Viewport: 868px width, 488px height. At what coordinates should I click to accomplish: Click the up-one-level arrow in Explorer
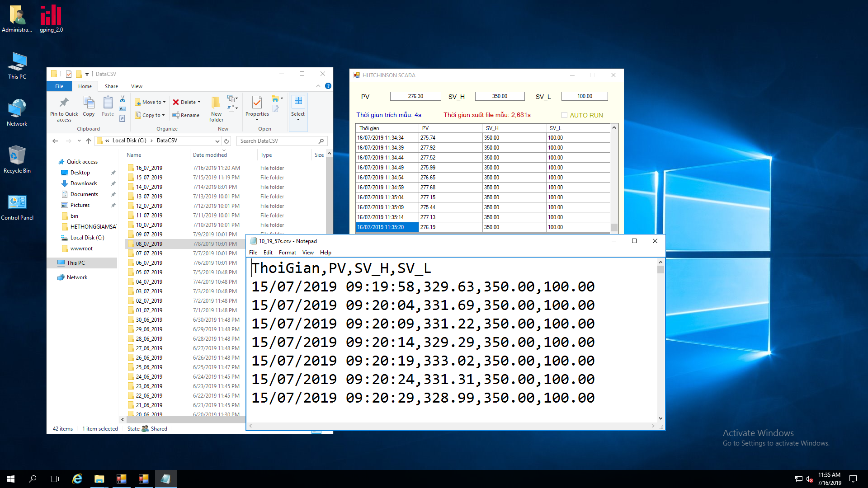click(89, 141)
